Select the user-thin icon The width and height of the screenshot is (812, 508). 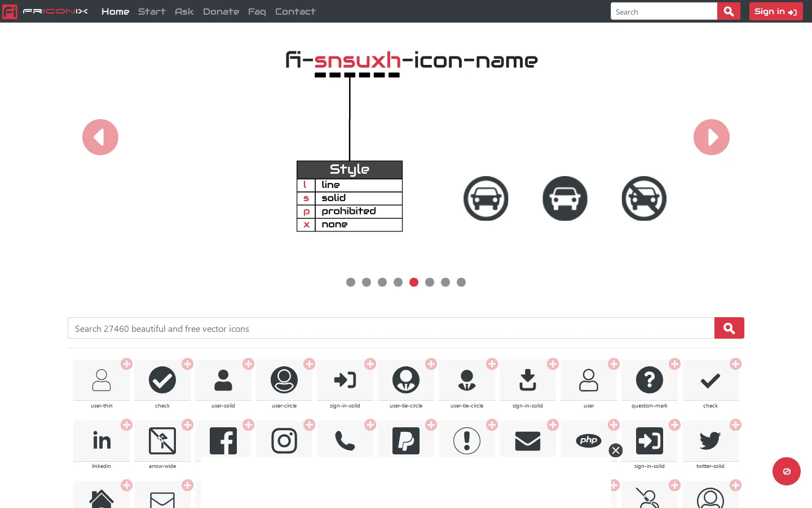coord(101,380)
